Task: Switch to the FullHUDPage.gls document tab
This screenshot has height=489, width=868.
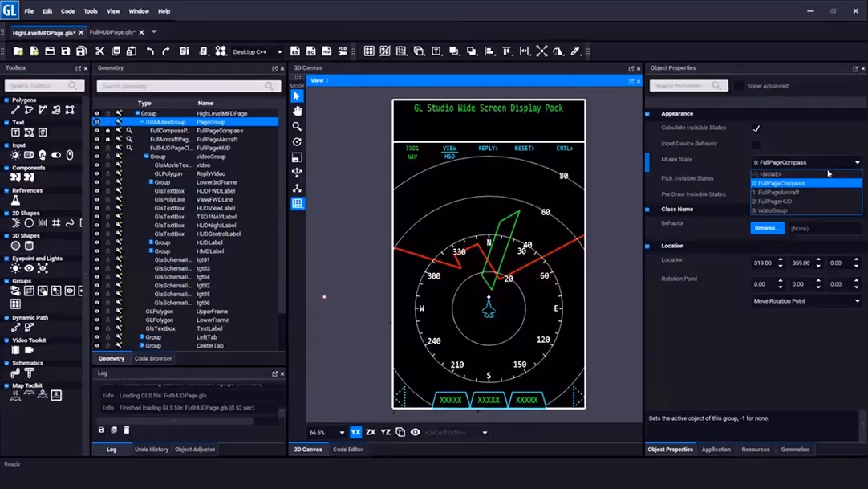Action: click(112, 32)
